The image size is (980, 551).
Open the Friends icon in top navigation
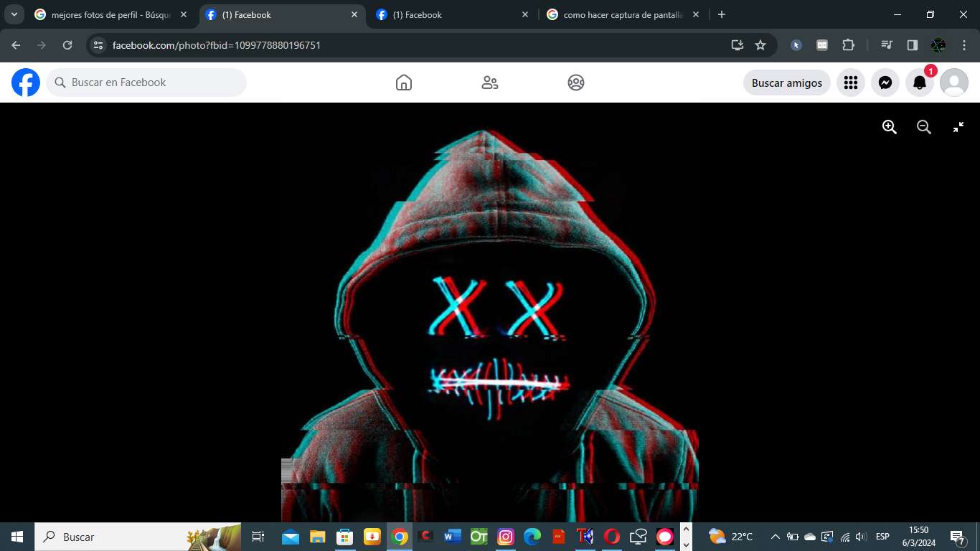point(490,83)
